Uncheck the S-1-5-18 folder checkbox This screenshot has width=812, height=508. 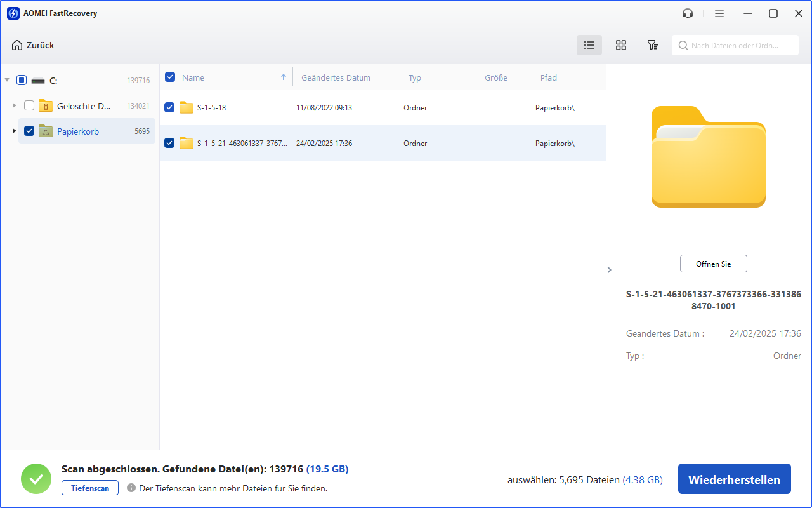coord(169,107)
